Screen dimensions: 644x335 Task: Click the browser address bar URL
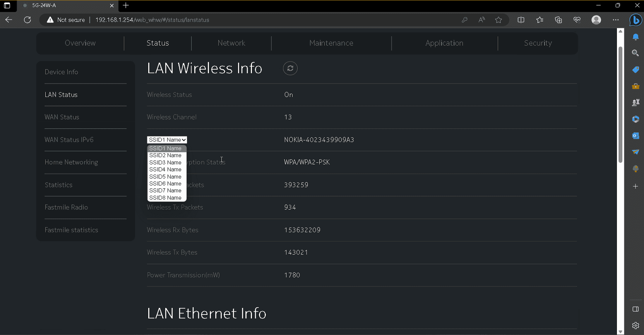(x=152, y=20)
